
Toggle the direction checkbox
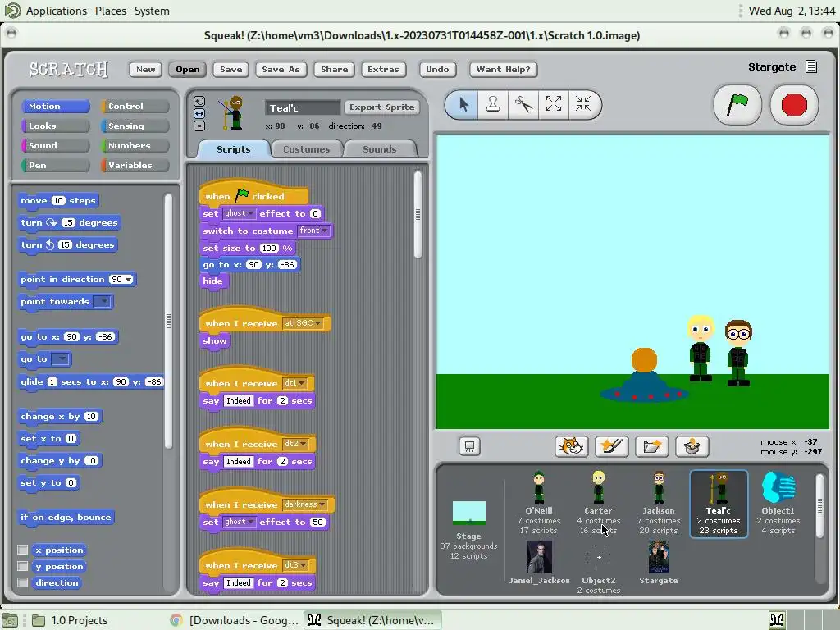22,582
